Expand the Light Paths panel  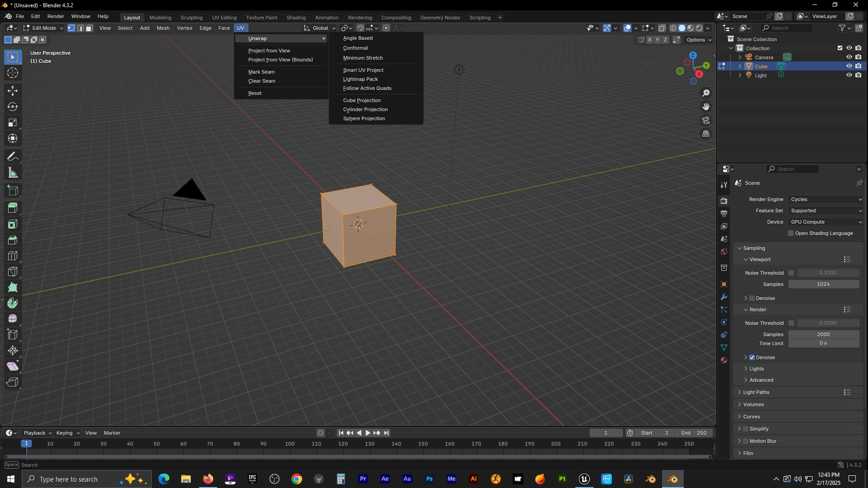coord(756,392)
